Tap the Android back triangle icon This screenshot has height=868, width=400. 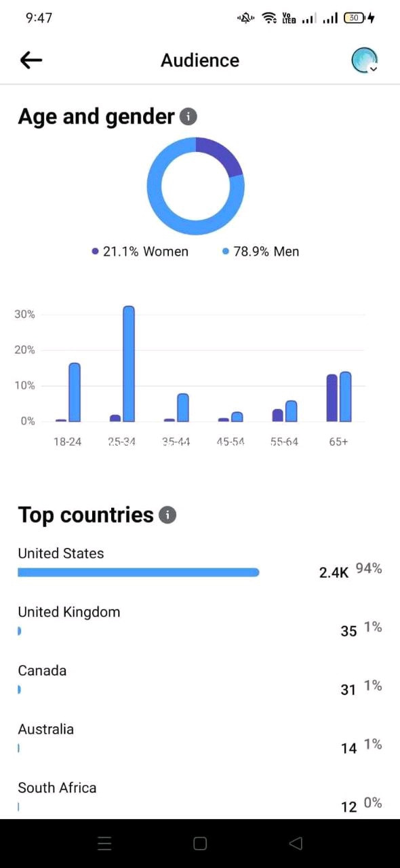[x=296, y=843]
